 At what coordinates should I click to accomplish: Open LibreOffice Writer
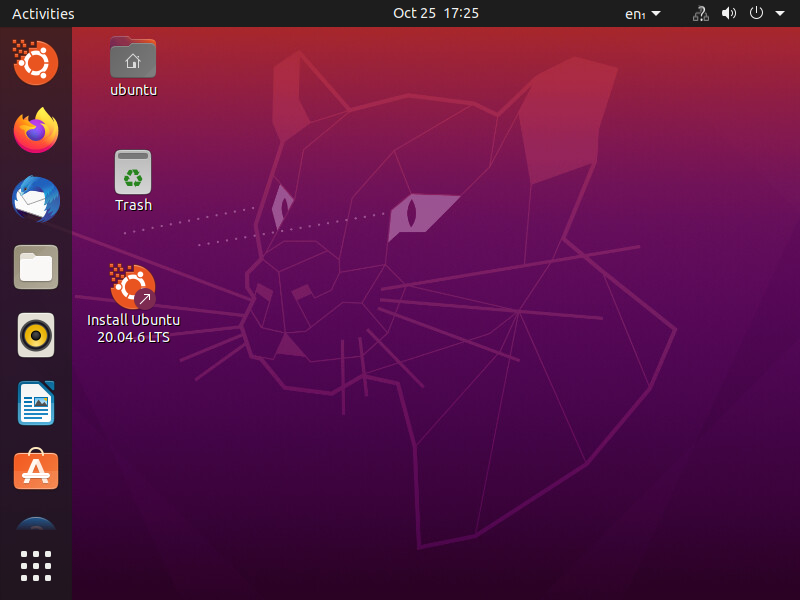click(35, 403)
